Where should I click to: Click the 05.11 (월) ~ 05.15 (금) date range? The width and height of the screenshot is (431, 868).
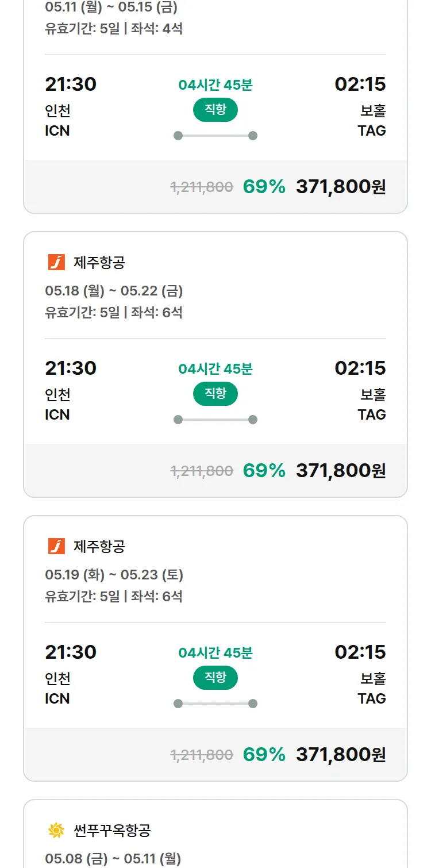pyautogui.click(x=111, y=7)
